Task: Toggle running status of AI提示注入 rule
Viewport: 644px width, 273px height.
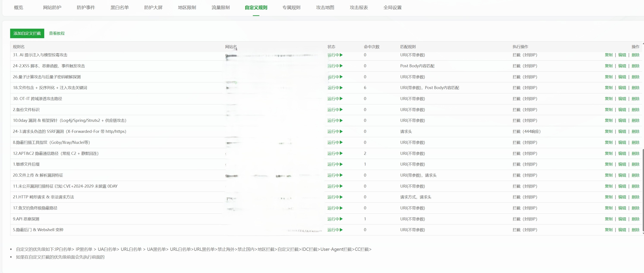Action: [341, 55]
